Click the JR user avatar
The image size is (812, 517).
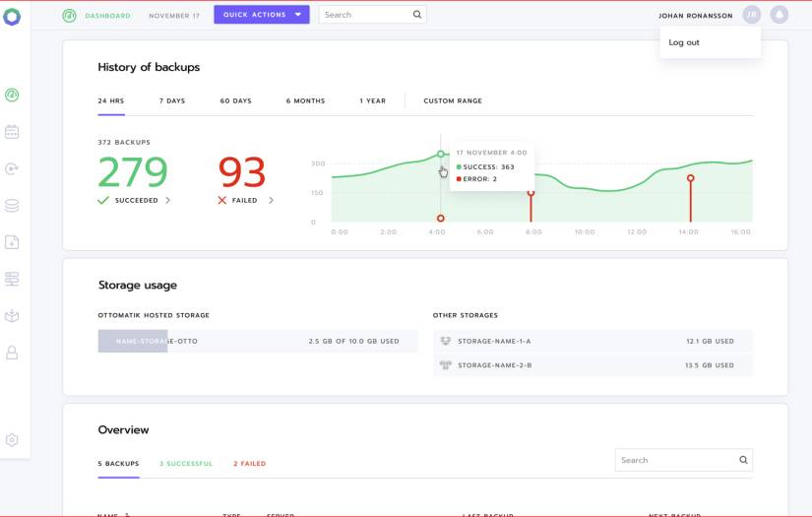pos(752,15)
